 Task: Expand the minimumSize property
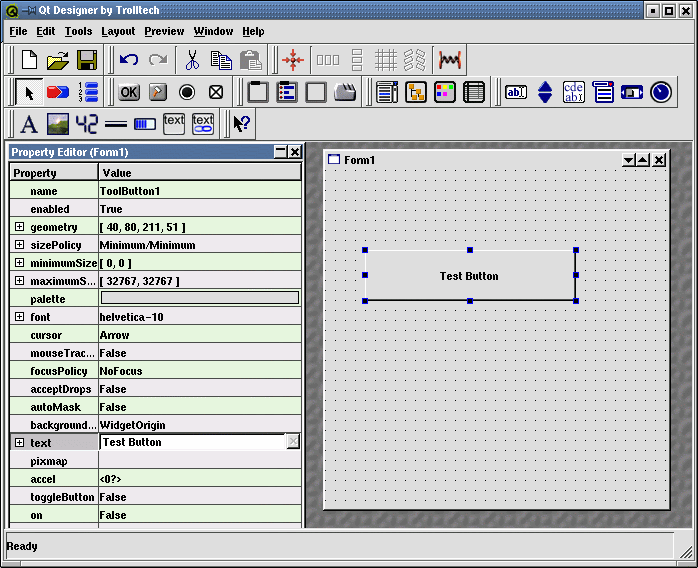[19, 263]
